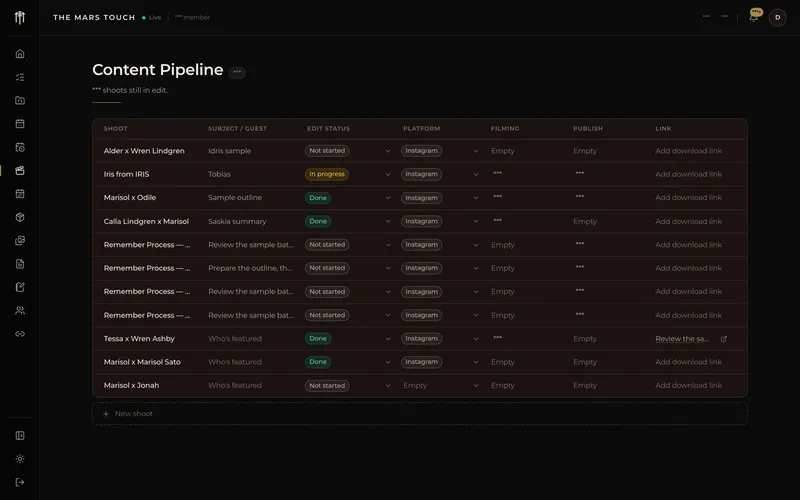The height and width of the screenshot is (500, 800).
Task: Add download link for Marisol x Odile
Action: [x=688, y=198]
